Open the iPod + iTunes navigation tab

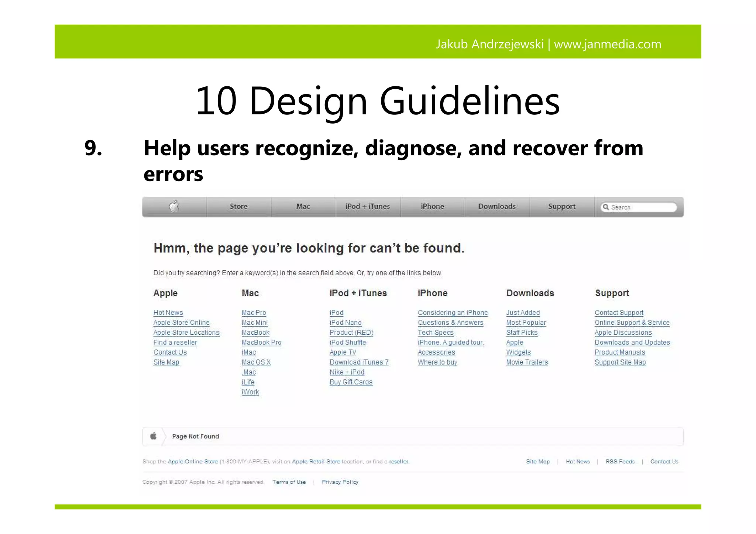point(368,207)
